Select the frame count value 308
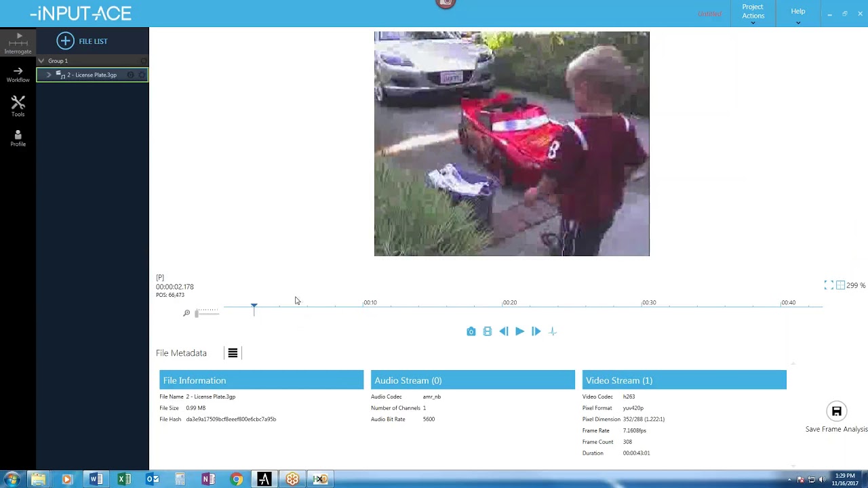The height and width of the screenshot is (488, 868). pyautogui.click(x=627, y=442)
